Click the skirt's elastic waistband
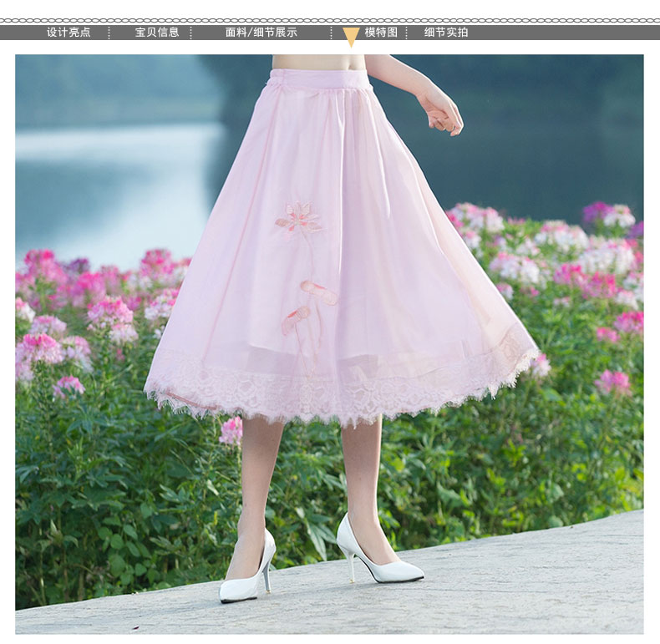Image resolution: width=660 pixels, height=644 pixels. (319, 79)
